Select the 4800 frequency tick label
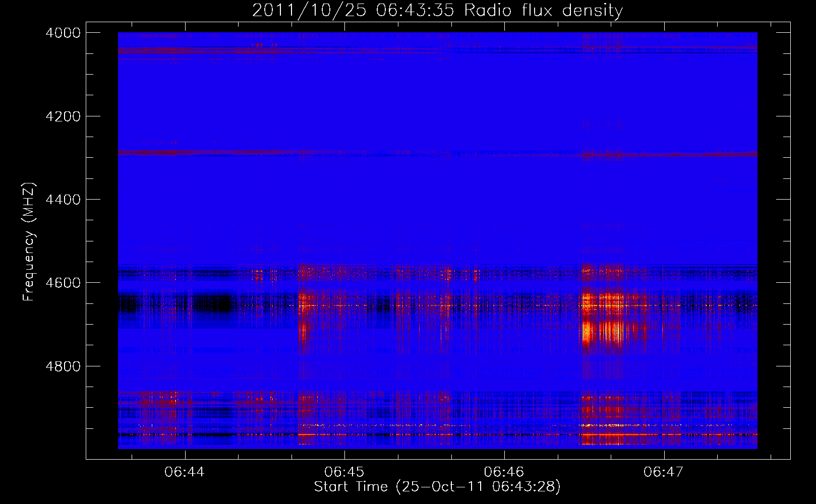 (63, 366)
